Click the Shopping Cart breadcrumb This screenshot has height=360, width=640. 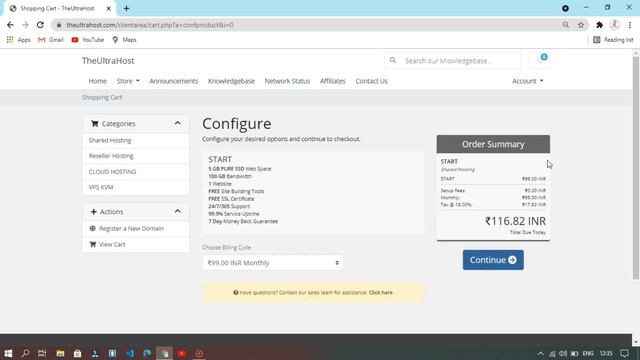pos(102,97)
